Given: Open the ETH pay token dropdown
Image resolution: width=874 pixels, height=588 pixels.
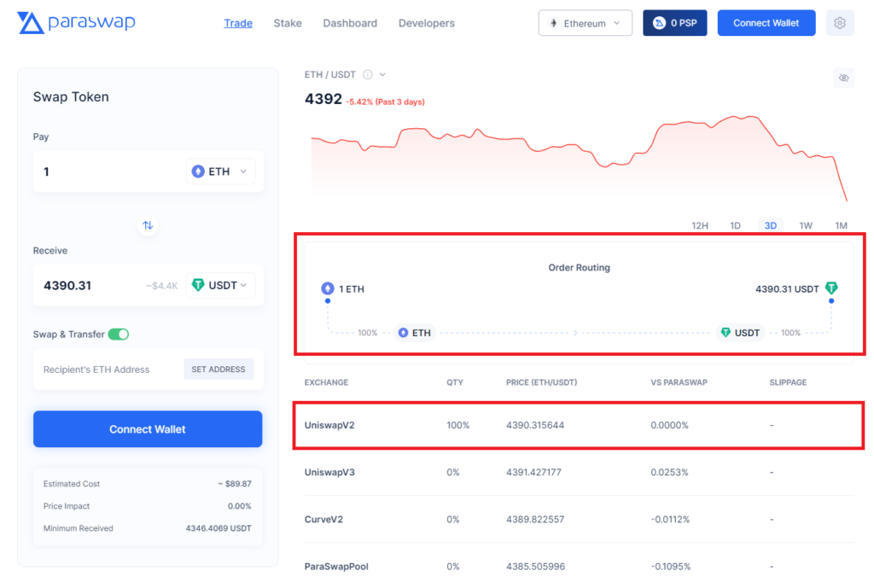Looking at the screenshot, I should click(221, 172).
